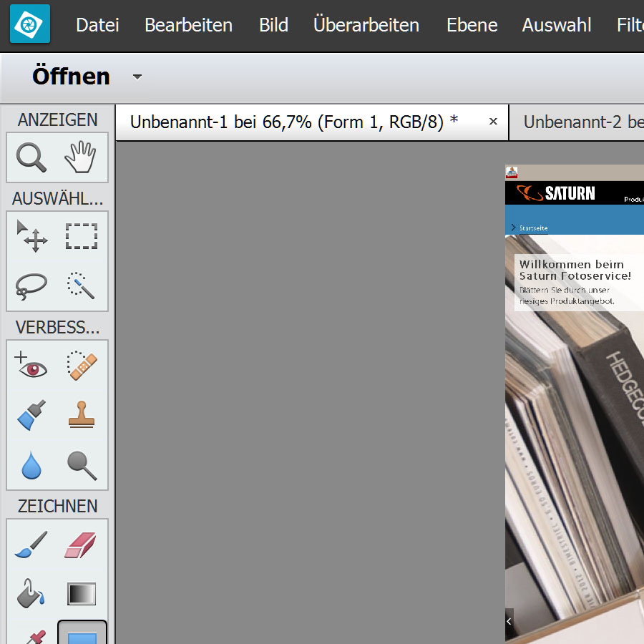The image size is (644, 644).
Task: Click the previous-slide arrow on the canvas image
Action: (509, 621)
